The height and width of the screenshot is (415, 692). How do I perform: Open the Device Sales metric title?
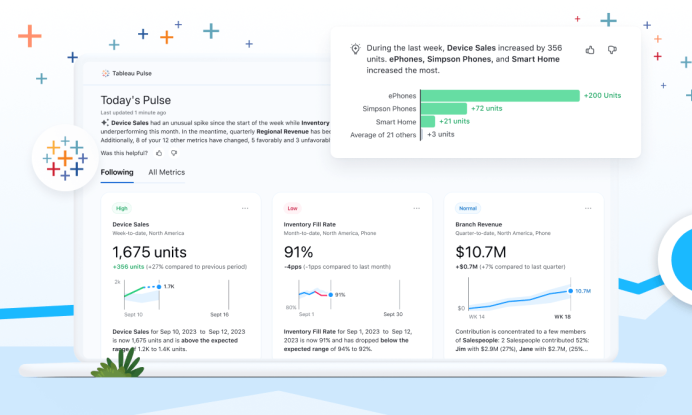coord(131,224)
